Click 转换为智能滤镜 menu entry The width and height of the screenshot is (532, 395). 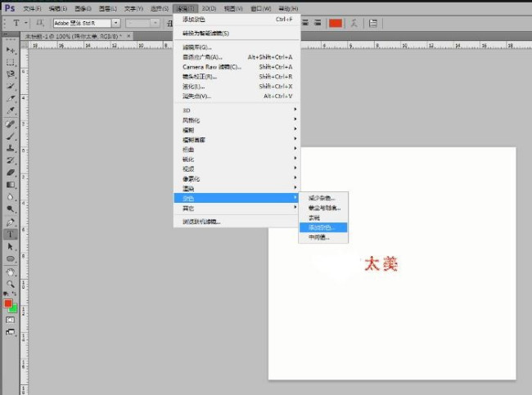pyautogui.click(x=205, y=34)
